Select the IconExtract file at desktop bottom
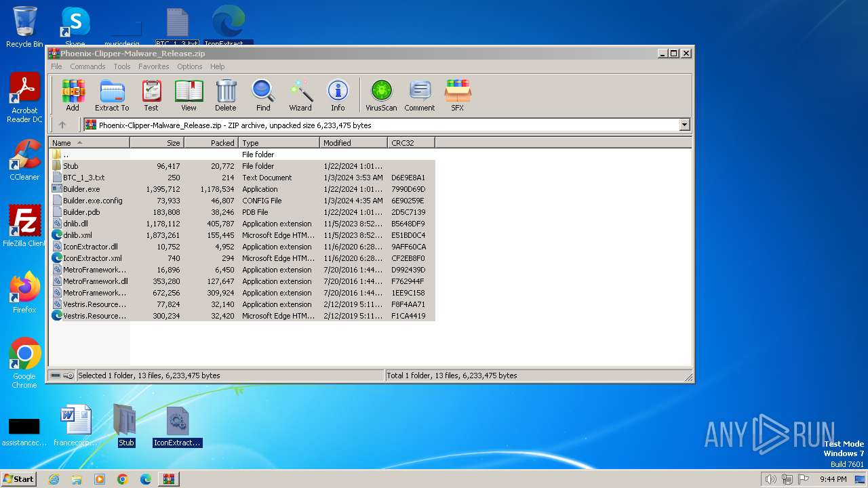868x488 pixels. 178,426
